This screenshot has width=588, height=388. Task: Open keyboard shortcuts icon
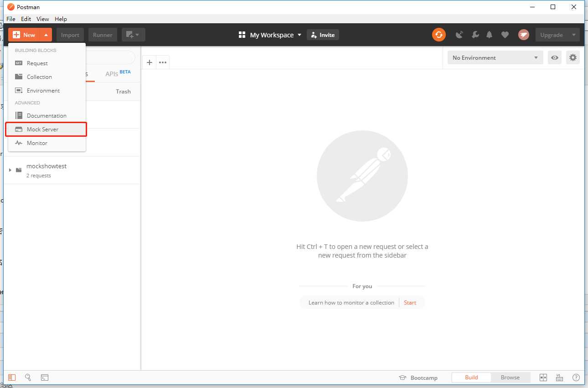click(559, 378)
